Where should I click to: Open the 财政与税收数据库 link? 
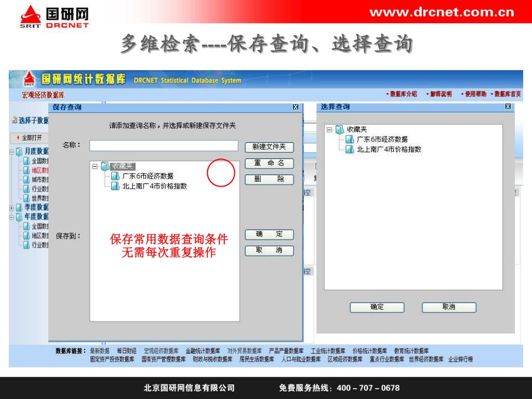coord(212,360)
